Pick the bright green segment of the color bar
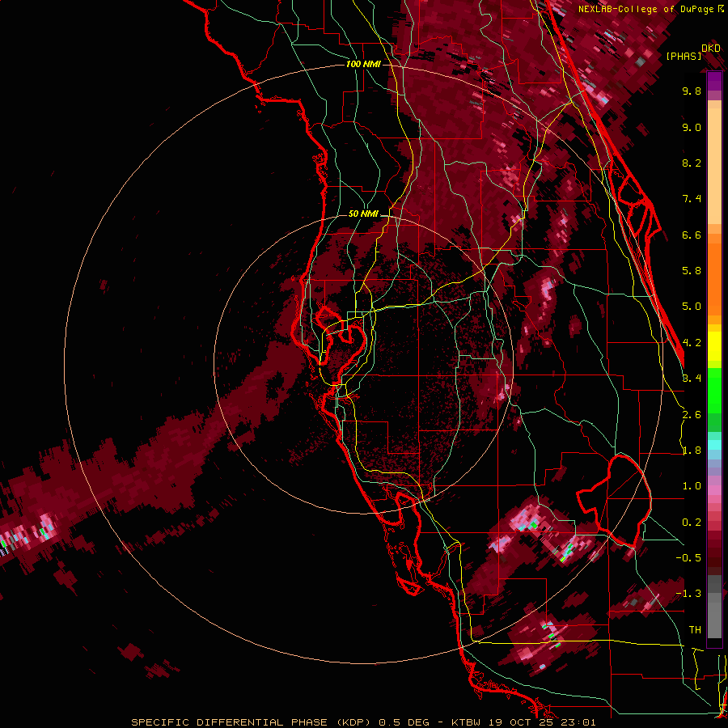 coord(714,392)
